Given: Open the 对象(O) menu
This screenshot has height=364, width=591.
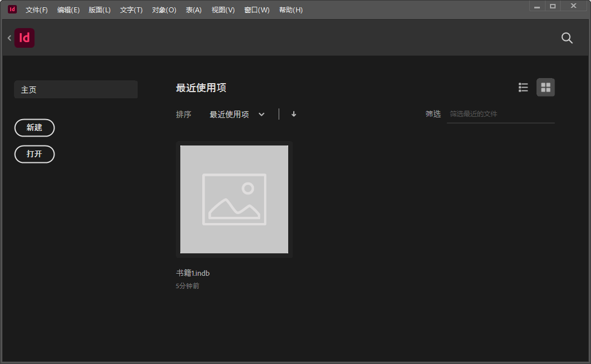Looking at the screenshot, I should click(164, 10).
